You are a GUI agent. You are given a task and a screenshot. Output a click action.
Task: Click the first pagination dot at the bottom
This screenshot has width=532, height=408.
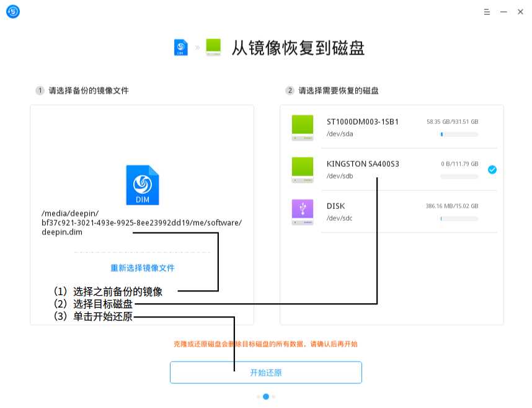pos(257,396)
